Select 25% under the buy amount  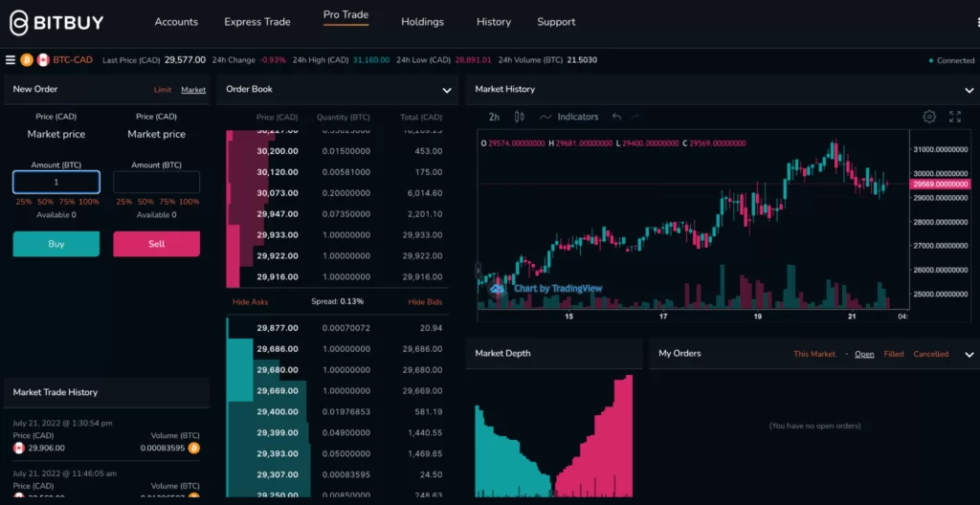pyautogui.click(x=24, y=202)
